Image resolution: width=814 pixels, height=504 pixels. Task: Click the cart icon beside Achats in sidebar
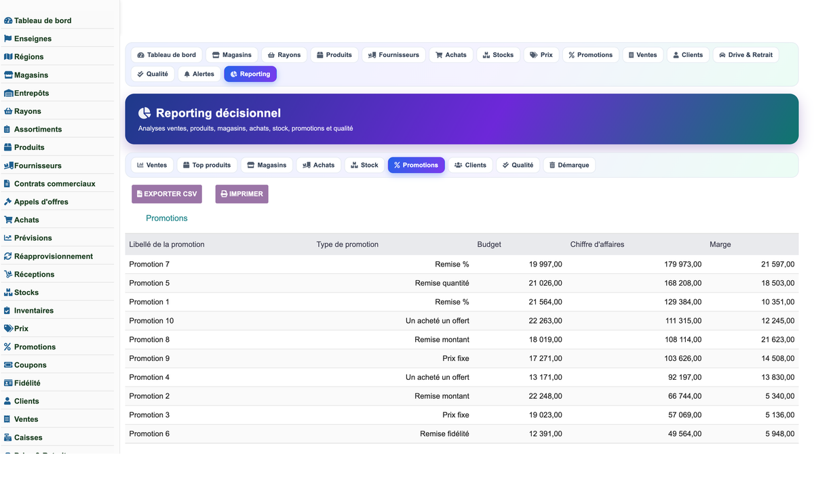(9, 220)
